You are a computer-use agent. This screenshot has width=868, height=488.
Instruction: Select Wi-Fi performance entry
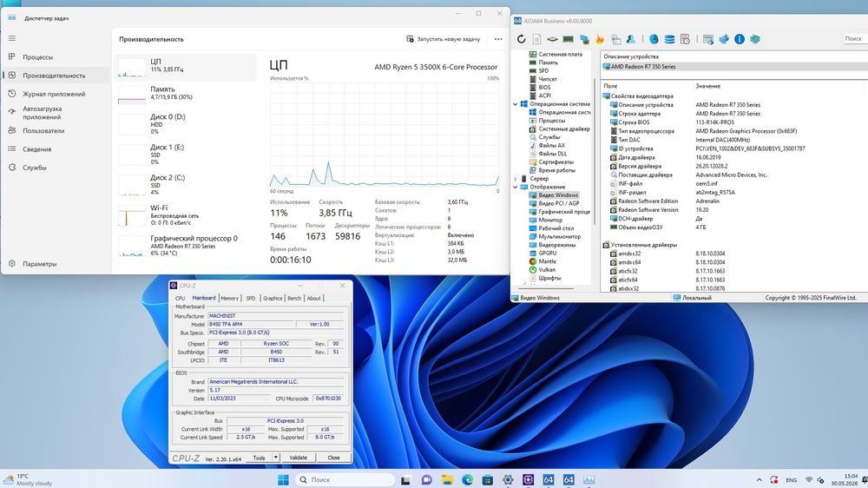click(186, 215)
